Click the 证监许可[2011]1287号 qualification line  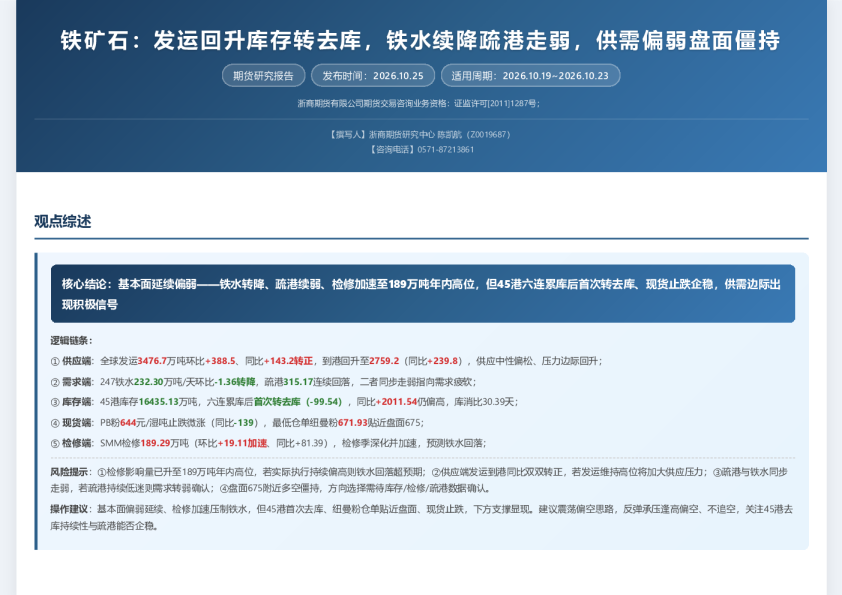[419, 103]
